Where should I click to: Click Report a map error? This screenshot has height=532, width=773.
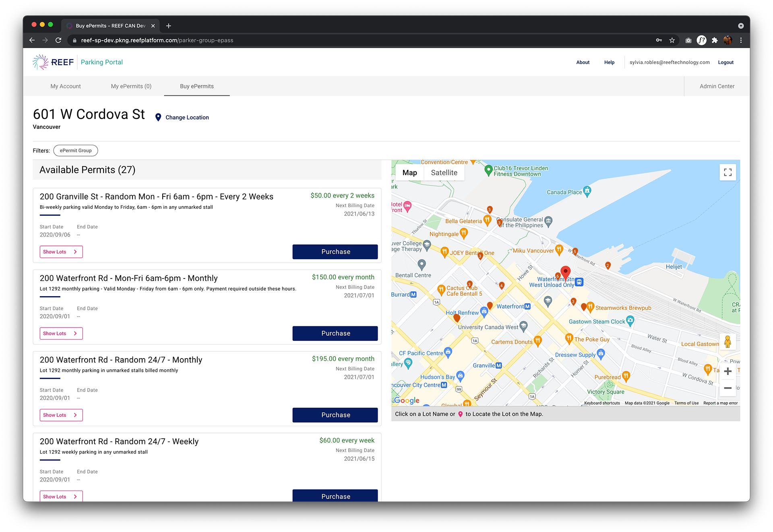[x=720, y=403]
